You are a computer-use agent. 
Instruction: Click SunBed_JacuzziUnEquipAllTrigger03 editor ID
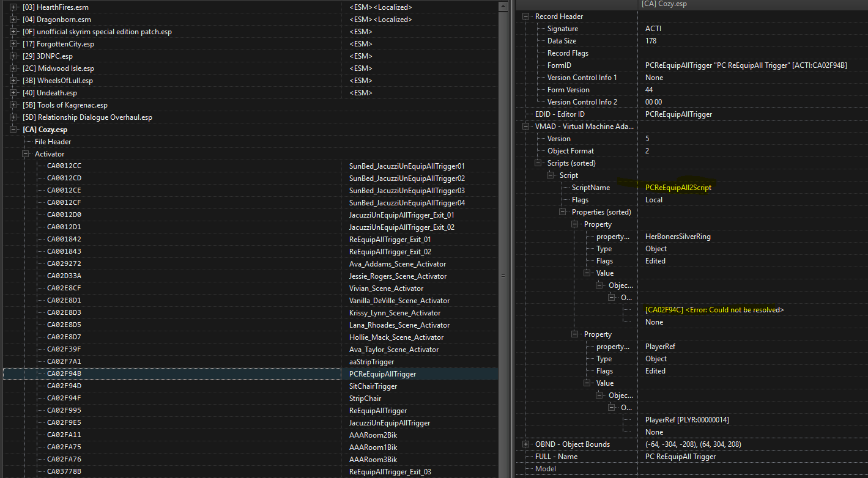pyautogui.click(x=407, y=191)
